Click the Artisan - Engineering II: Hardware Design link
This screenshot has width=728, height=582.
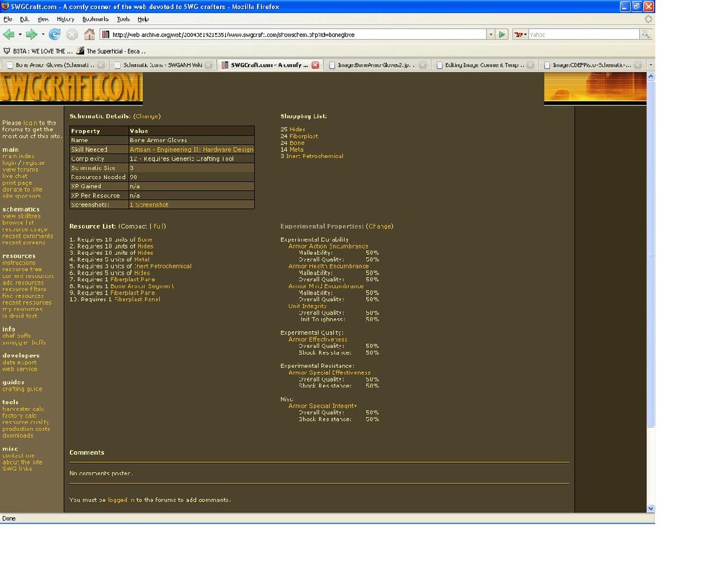(x=191, y=149)
